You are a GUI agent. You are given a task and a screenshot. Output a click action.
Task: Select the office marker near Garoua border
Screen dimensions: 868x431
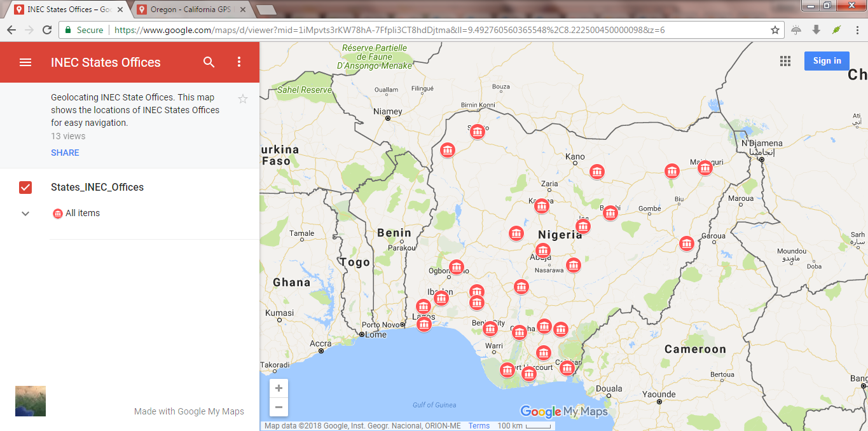pos(686,243)
